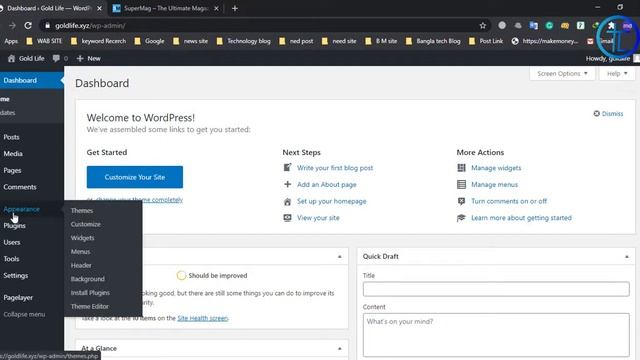Bookmark this page with the star icon
This screenshot has width=640, height=360.
click(x=483, y=26)
